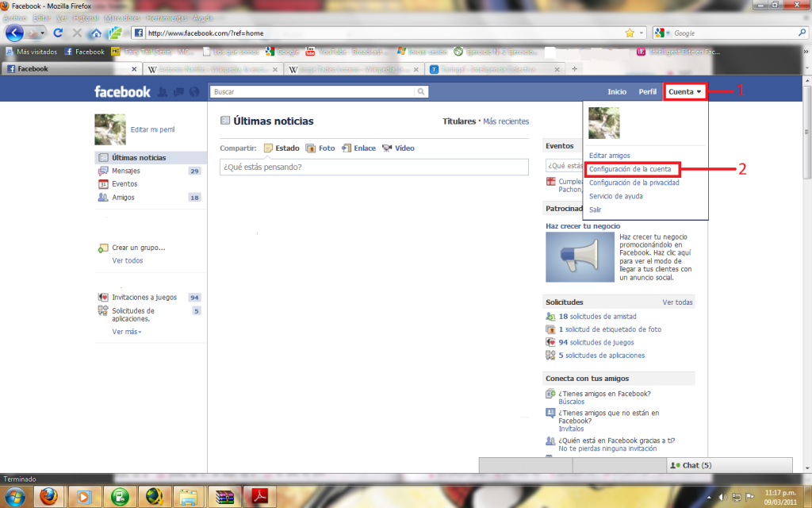Click Haz crecer tu negocio ad title
Screen dimensions: 812x508
(x=583, y=226)
